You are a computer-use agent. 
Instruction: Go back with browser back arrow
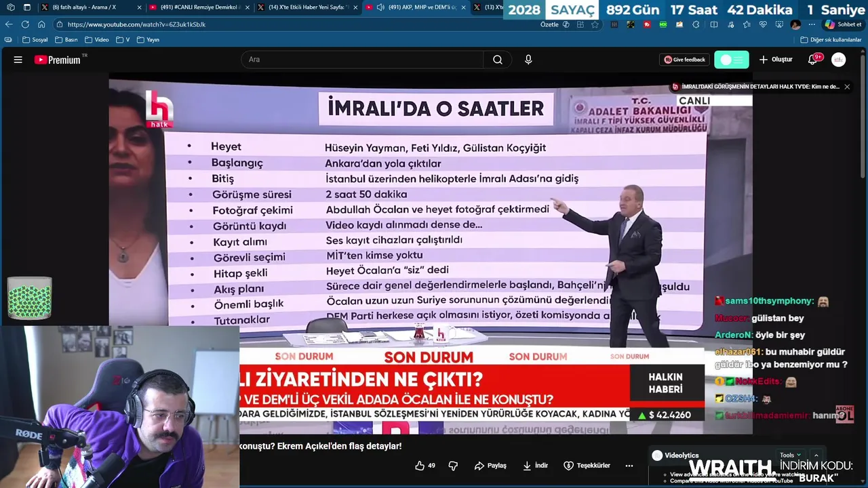[x=9, y=24]
